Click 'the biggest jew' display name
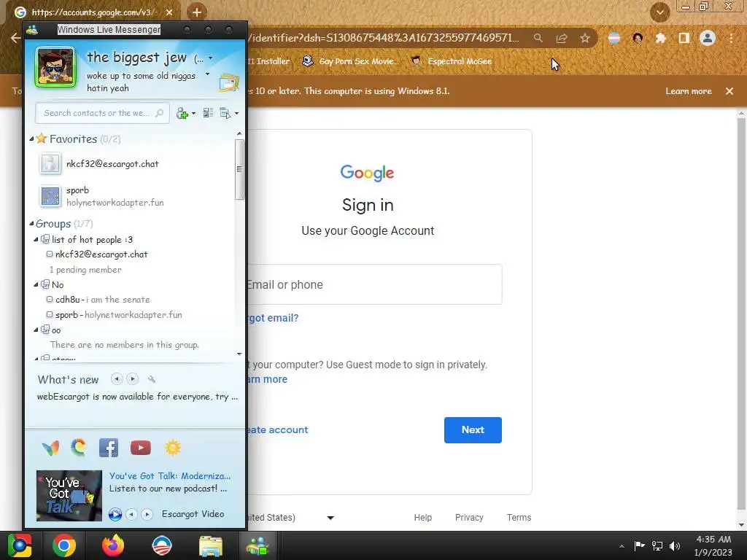The height and width of the screenshot is (560, 747). pyautogui.click(x=136, y=58)
